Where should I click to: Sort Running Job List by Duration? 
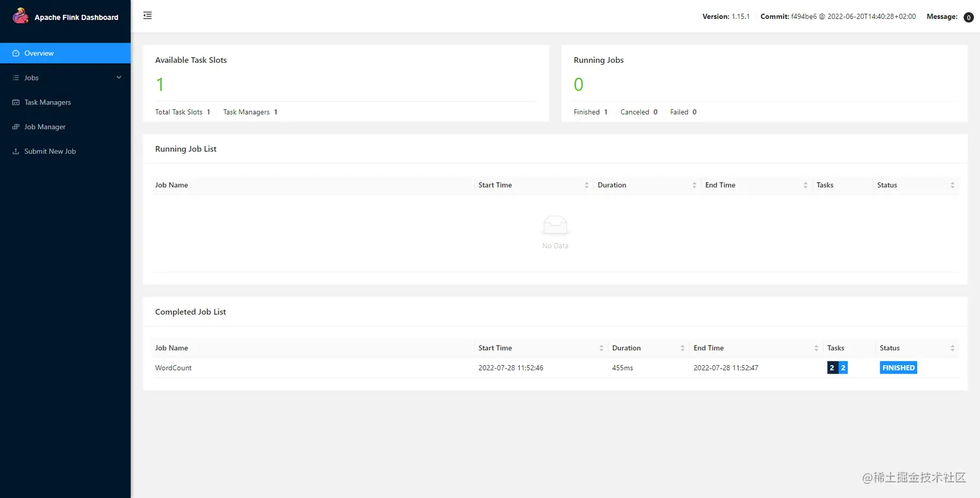pos(694,185)
